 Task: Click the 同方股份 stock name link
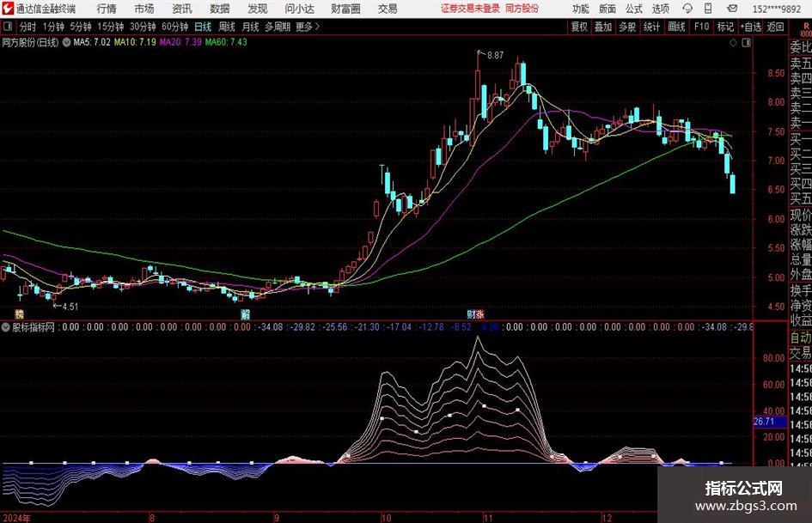pos(522,9)
